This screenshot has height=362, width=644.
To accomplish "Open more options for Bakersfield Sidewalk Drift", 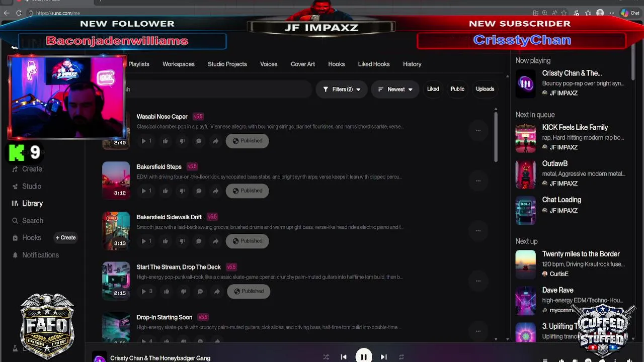I will tap(478, 231).
